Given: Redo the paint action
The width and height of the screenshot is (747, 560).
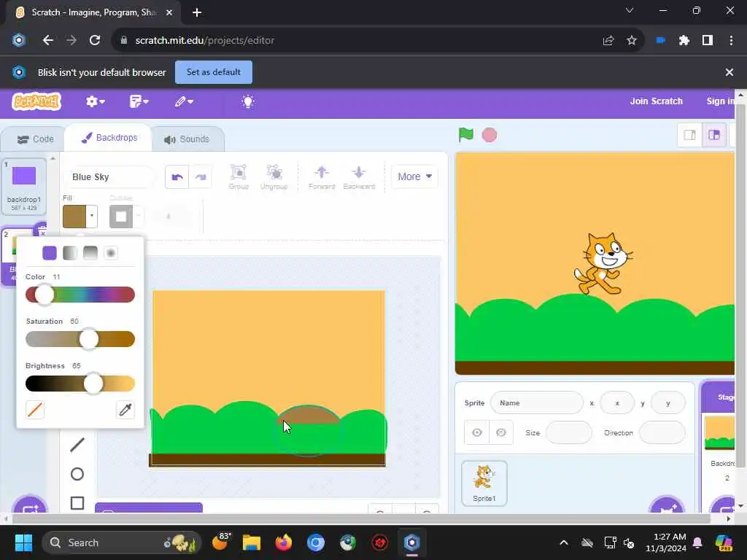Looking at the screenshot, I should pos(200,176).
